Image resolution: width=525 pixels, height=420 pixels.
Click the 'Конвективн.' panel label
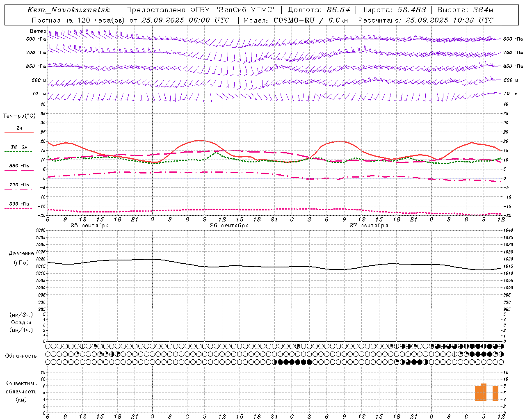tap(21, 383)
